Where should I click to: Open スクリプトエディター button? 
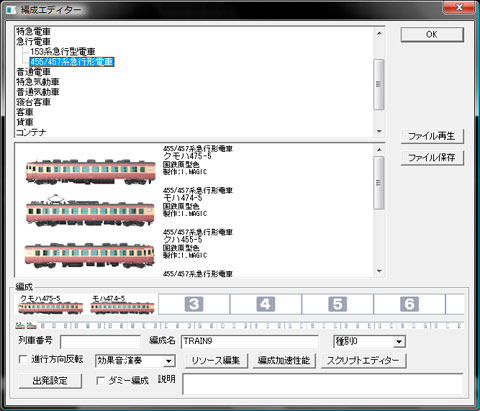pos(363,361)
